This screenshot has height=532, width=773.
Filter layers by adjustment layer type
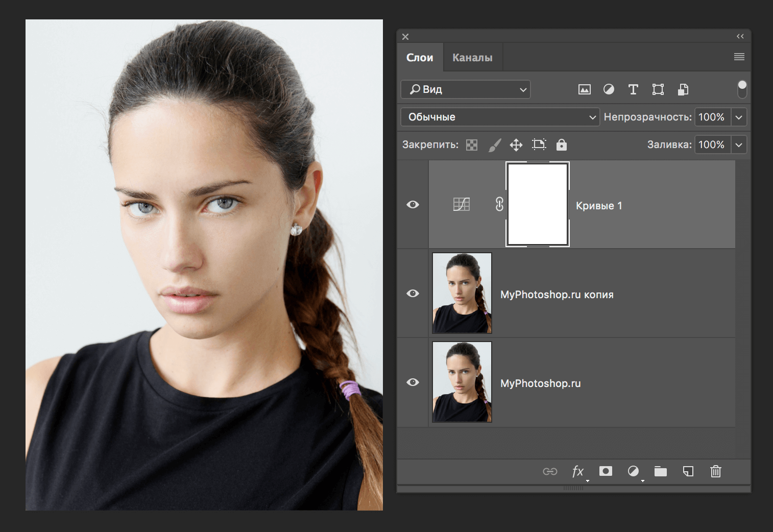coord(609,89)
